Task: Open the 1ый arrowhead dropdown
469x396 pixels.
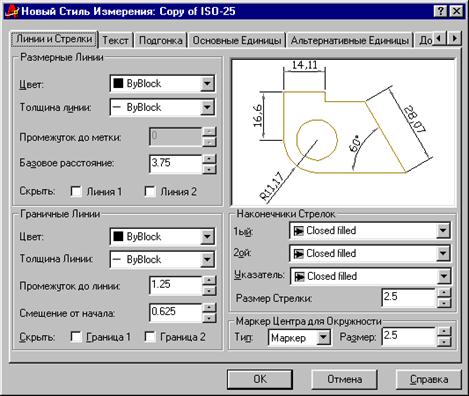Action: 370,231
